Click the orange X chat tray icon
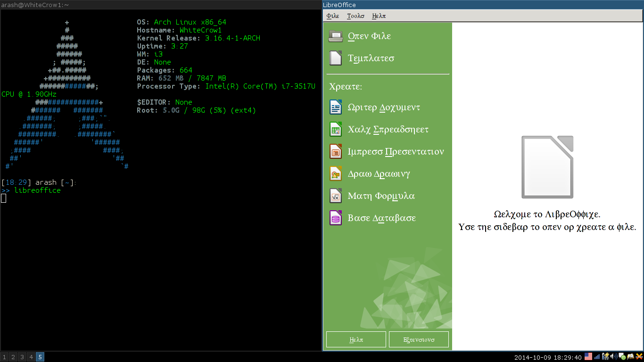Image resolution: width=644 pixels, height=362 pixels. click(639, 356)
